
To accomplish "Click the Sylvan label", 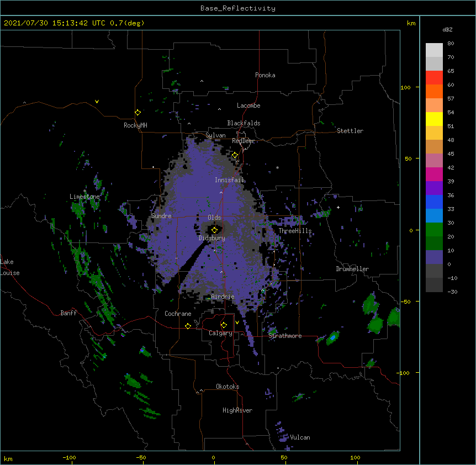I will pyautogui.click(x=215, y=135).
